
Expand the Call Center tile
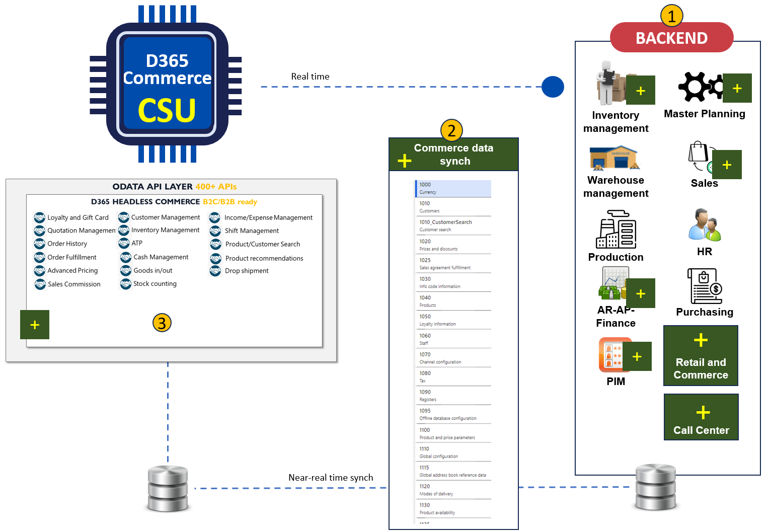702,417
